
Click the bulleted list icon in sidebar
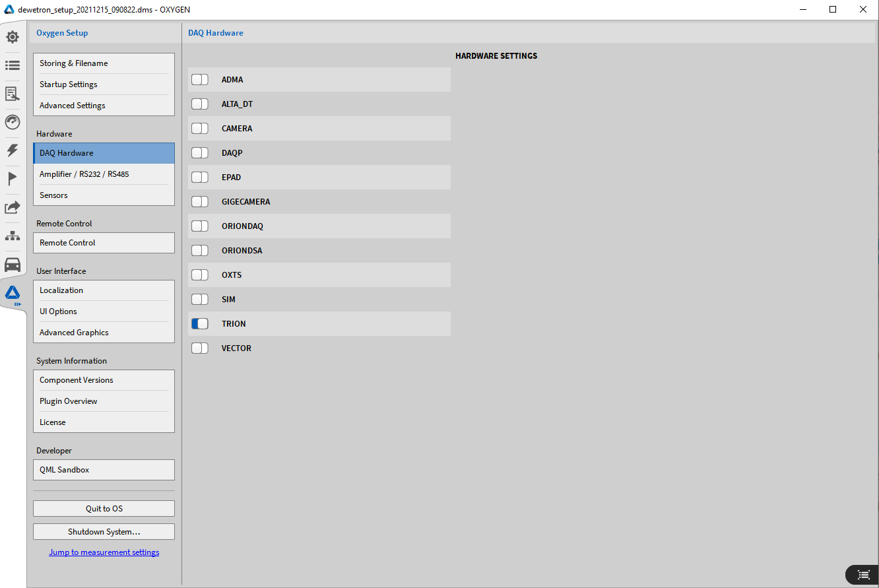[13, 65]
